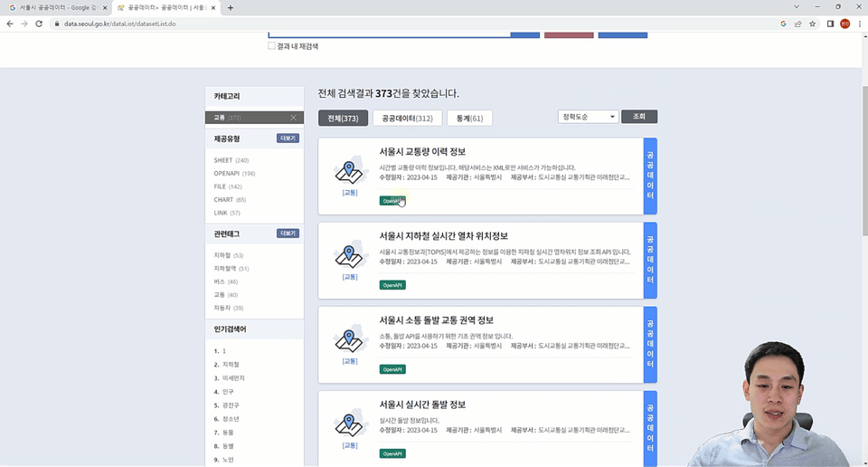Reload the page with the refresh icon
Screen dimensions: 868x467
click(x=39, y=24)
